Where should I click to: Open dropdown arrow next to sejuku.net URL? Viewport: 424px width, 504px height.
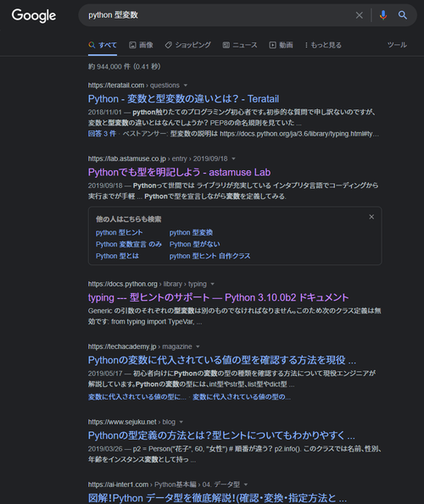click(x=181, y=422)
